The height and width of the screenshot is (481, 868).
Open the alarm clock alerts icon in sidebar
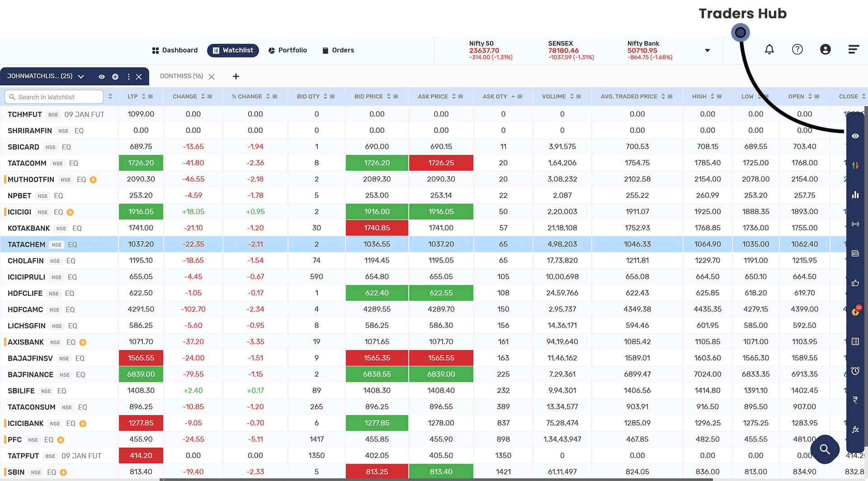click(x=855, y=371)
